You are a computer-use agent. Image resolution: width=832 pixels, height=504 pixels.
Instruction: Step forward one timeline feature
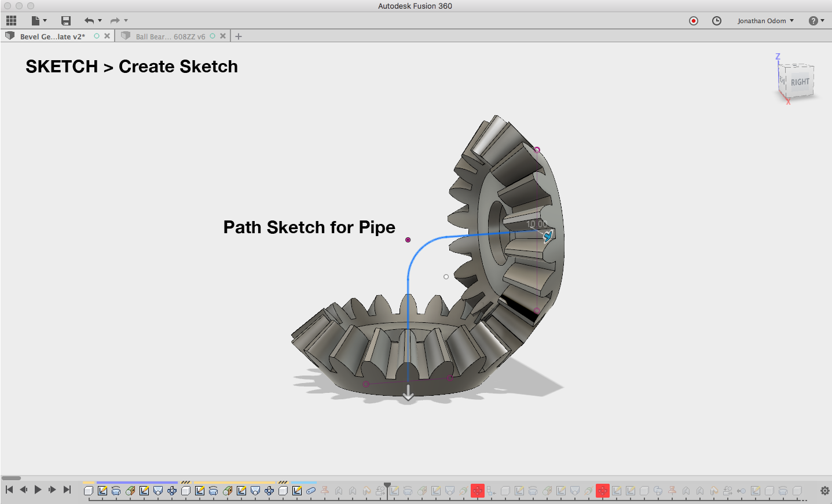coord(52,490)
